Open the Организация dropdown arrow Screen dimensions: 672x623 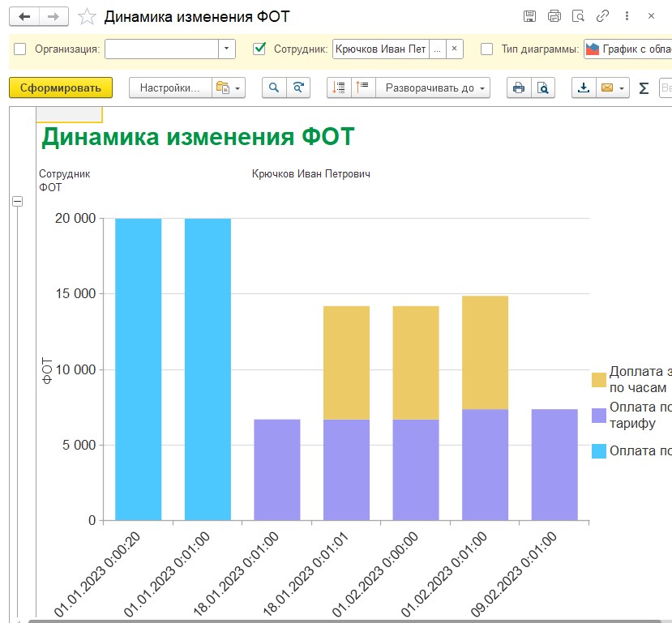[227, 49]
